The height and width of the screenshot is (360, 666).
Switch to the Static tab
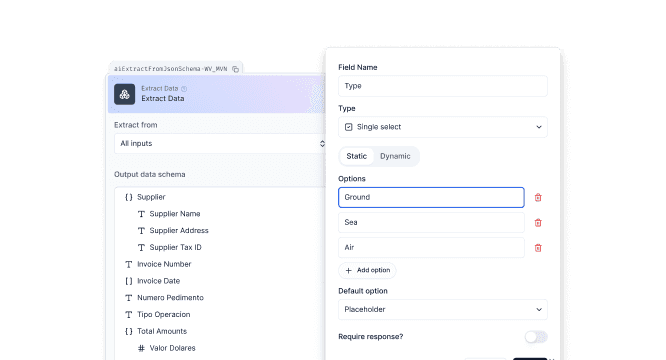click(356, 156)
